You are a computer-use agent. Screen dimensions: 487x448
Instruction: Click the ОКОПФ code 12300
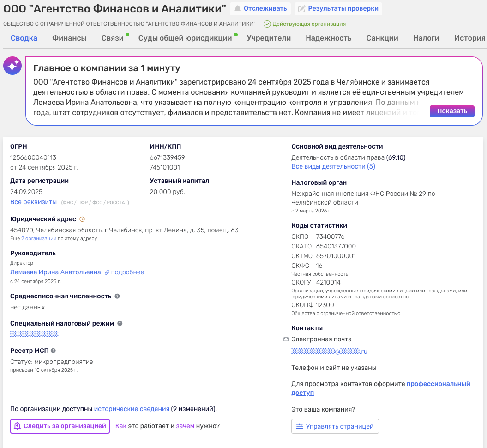(x=325, y=305)
